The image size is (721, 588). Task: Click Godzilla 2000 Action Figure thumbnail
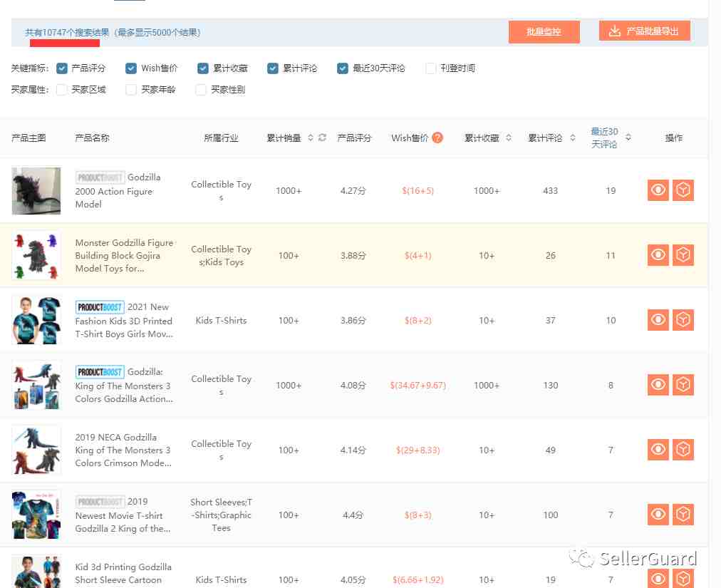[x=36, y=190]
